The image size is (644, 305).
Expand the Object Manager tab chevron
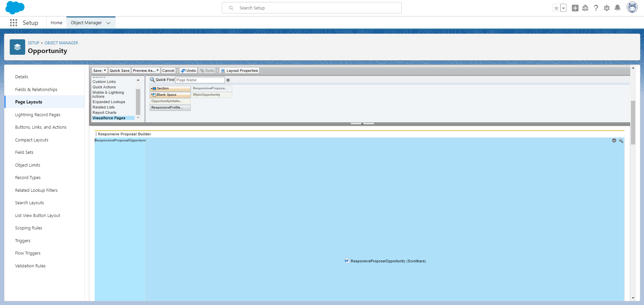pos(108,23)
